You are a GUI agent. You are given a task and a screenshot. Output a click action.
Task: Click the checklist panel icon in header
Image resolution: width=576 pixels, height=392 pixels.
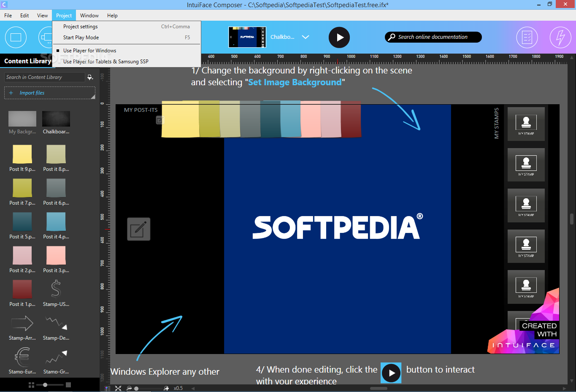point(527,37)
